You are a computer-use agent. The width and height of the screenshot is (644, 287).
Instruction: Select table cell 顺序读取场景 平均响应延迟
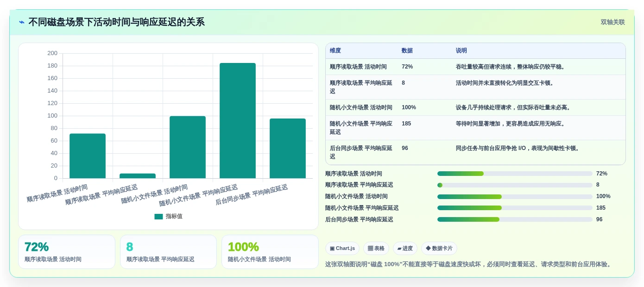click(361, 87)
